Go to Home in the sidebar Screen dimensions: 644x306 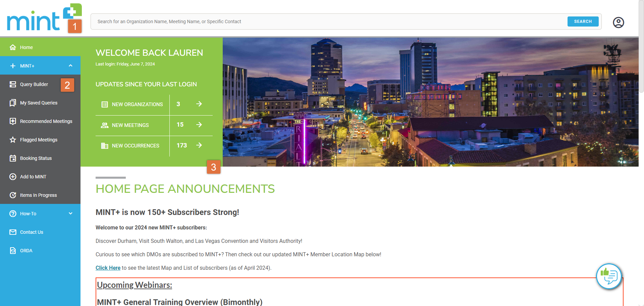click(x=40, y=47)
